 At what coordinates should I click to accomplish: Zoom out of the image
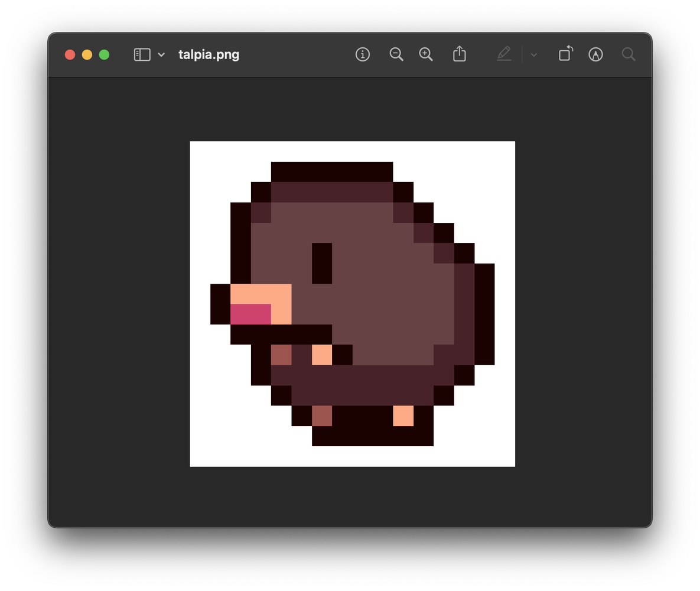pos(396,54)
